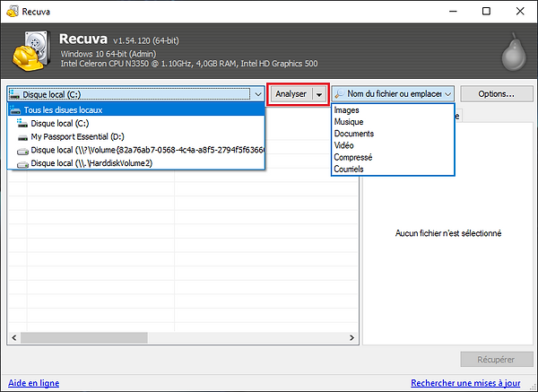Click drive icon of My Passport Essential (D:)
Image resolution: width=538 pixels, height=392 pixels.
22,137
